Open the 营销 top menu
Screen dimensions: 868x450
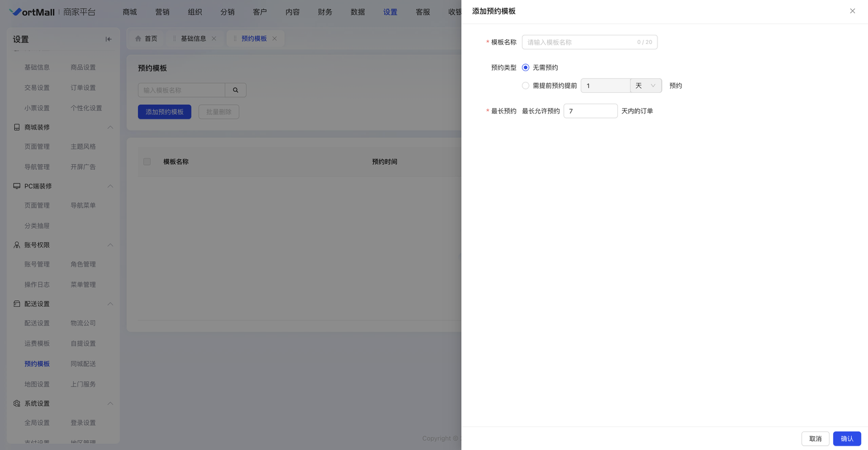(162, 12)
